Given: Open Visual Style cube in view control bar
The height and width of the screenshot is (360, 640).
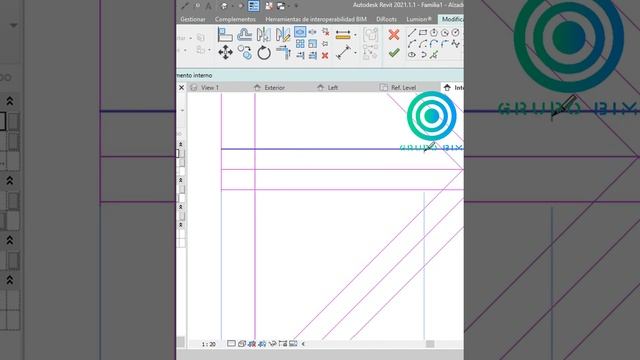Looking at the screenshot, I should click(x=242, y=344).
